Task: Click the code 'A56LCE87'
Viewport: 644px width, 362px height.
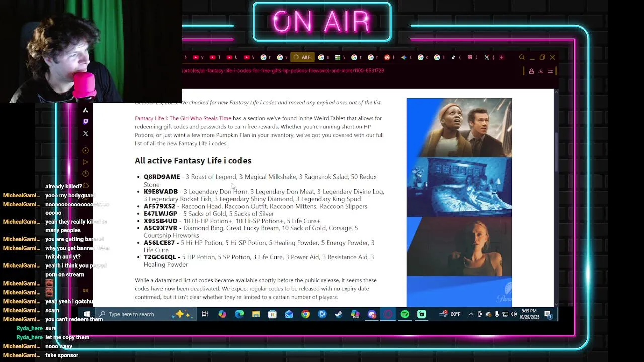Action: [159, 243]
